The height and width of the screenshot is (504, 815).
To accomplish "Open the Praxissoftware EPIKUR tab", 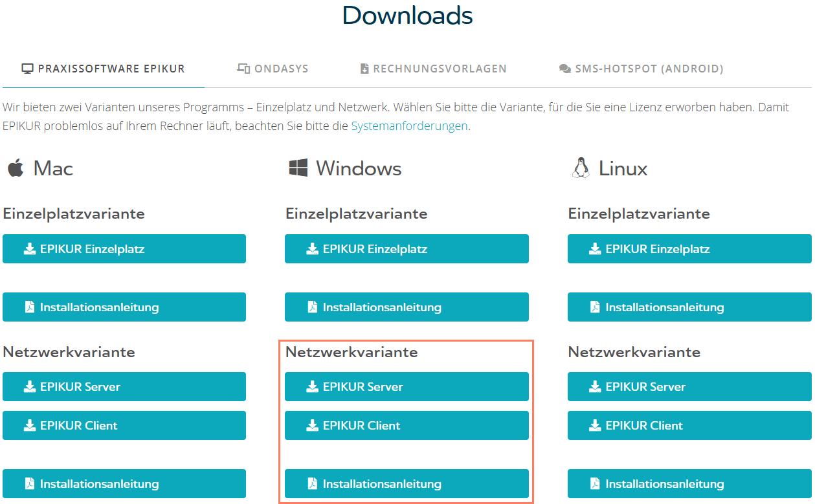I will point(104,69).
